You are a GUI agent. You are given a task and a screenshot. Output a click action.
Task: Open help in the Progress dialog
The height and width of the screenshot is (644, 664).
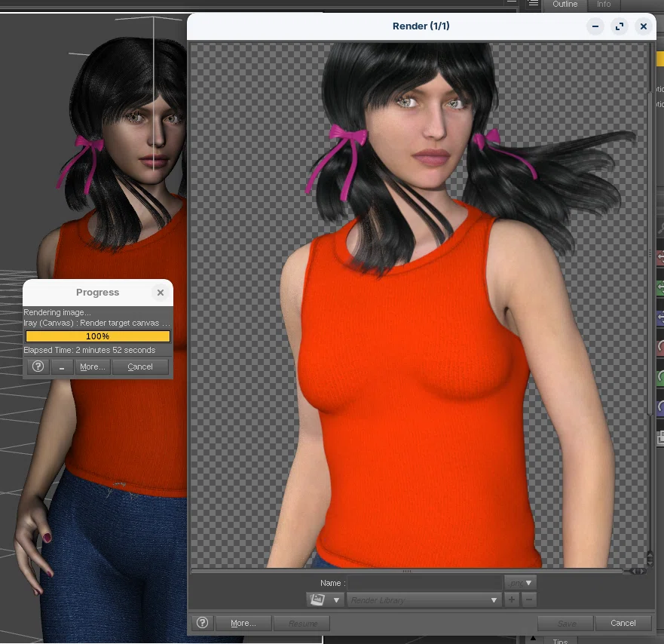tap(38, 366)
